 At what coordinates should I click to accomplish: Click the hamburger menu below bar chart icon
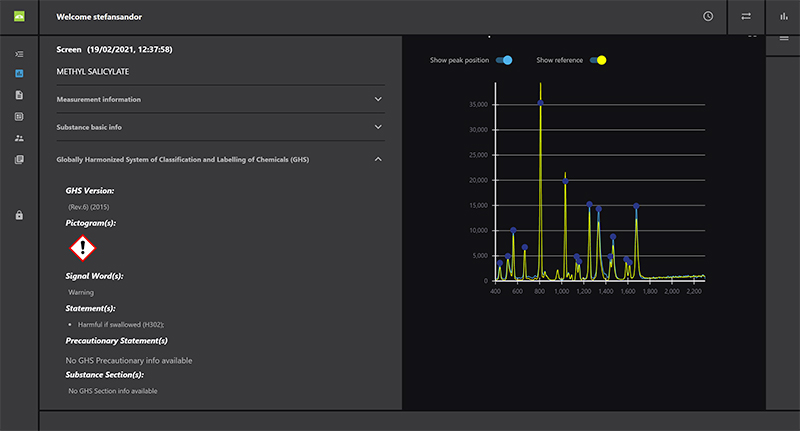[x=782, y=38]
